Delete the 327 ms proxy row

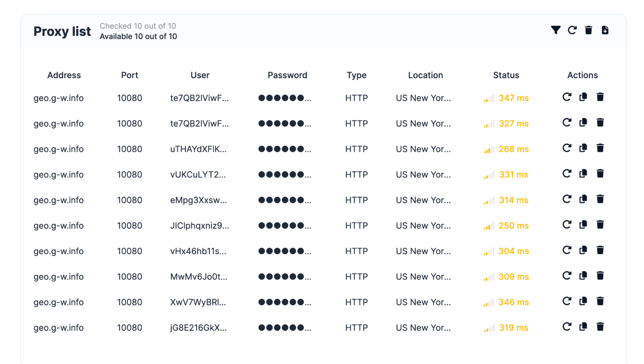[600, 123]
